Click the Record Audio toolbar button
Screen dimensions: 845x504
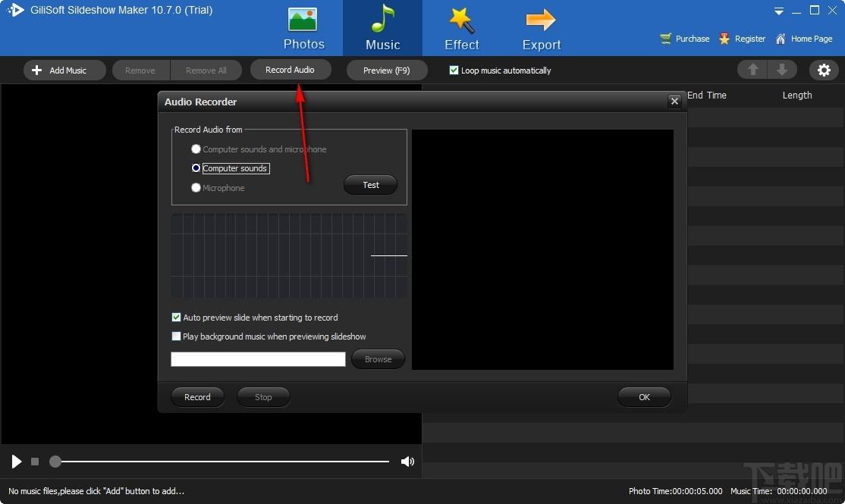click(x=290, y=70)
